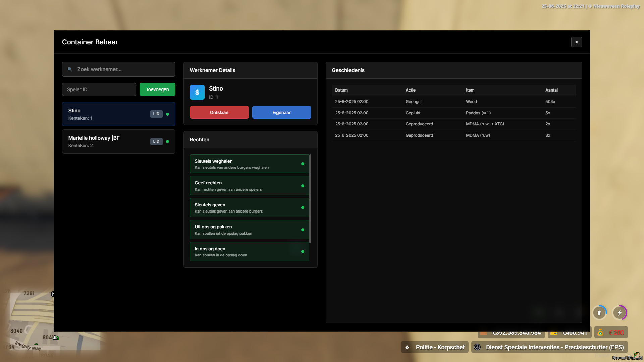This screenshot has width=644, height=362.
Task: Click the Werknemer Details heading
Action: click(x=212, y=70)
